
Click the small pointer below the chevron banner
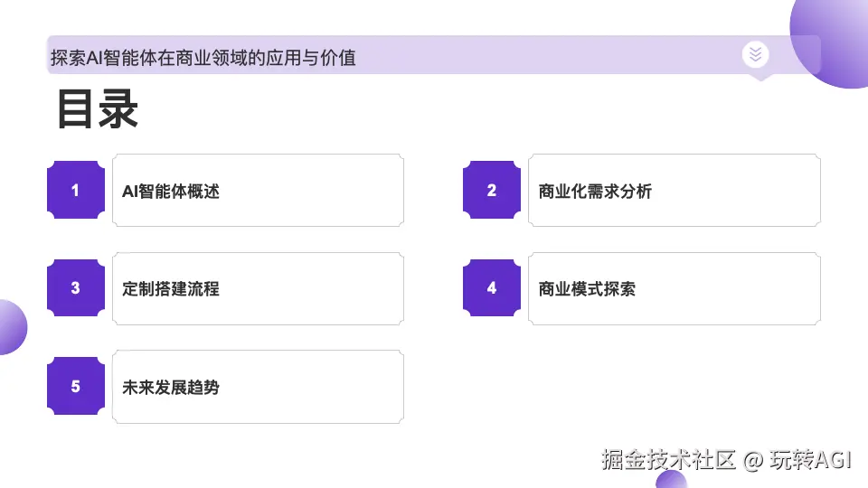coord(759,78)
